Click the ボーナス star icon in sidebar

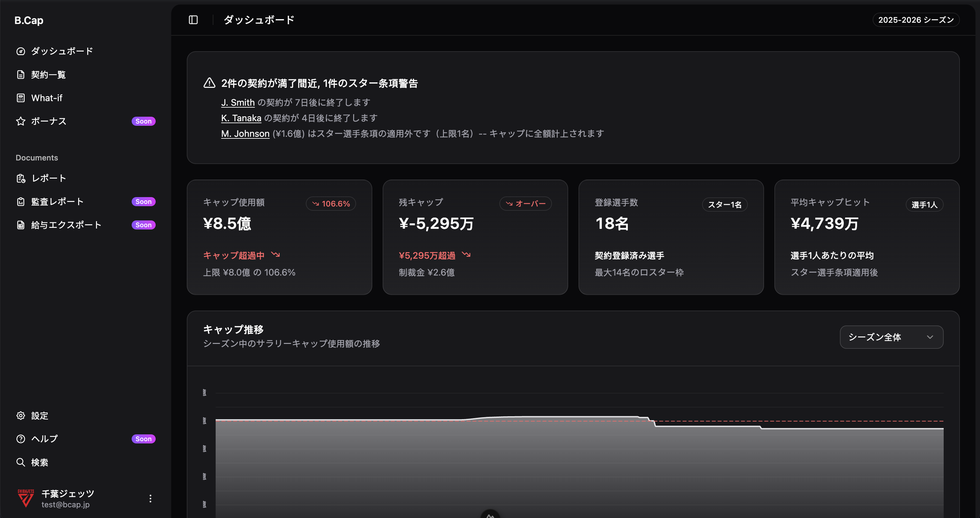coord(21,121)
